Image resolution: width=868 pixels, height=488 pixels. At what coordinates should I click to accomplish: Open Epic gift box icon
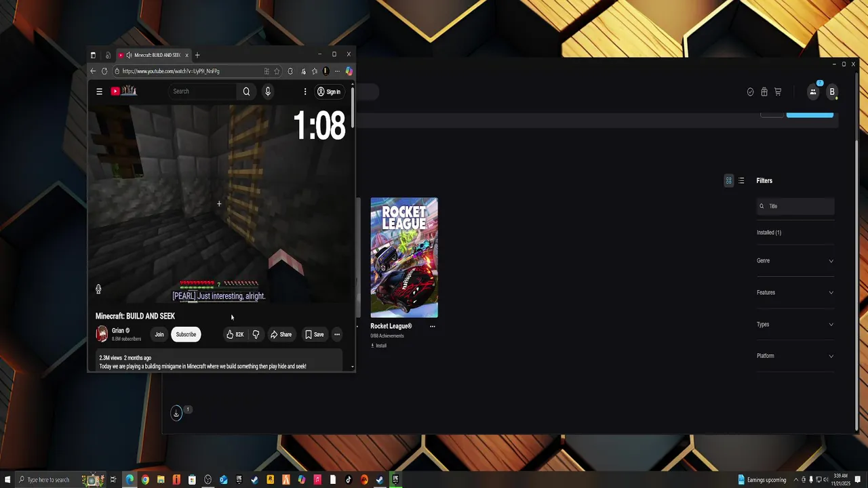click(764, 92)
